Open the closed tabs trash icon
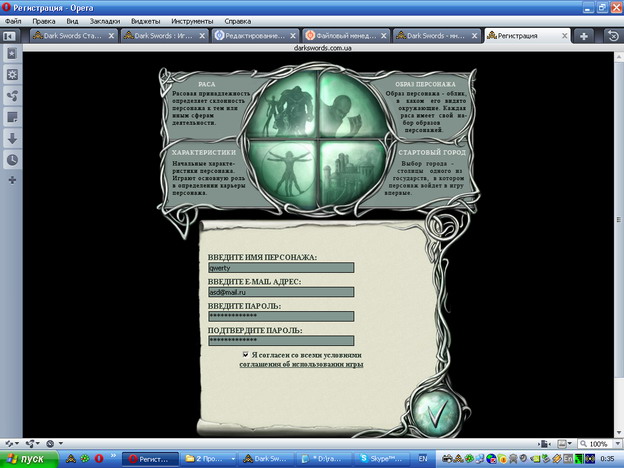 (614, 36)
